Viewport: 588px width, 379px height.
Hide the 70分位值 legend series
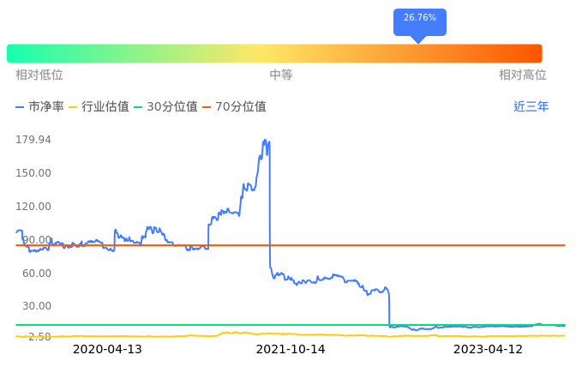point(233,107)
